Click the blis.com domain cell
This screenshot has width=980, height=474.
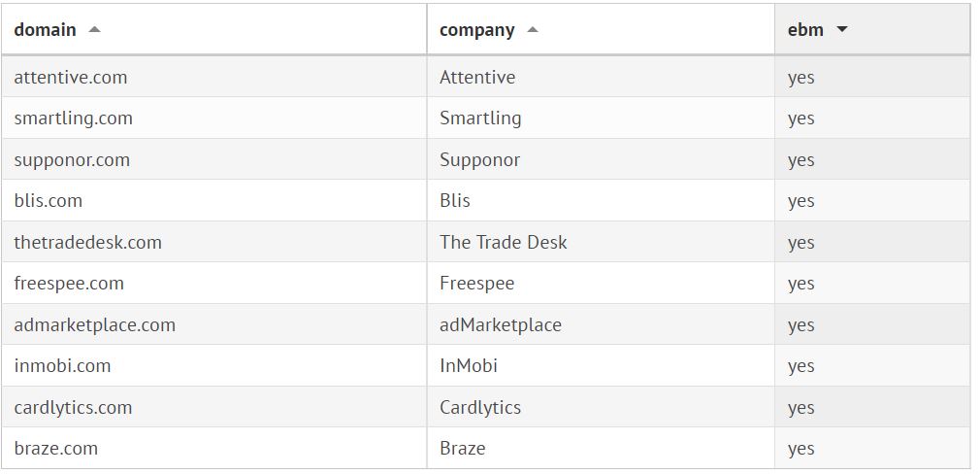(49, 201)
